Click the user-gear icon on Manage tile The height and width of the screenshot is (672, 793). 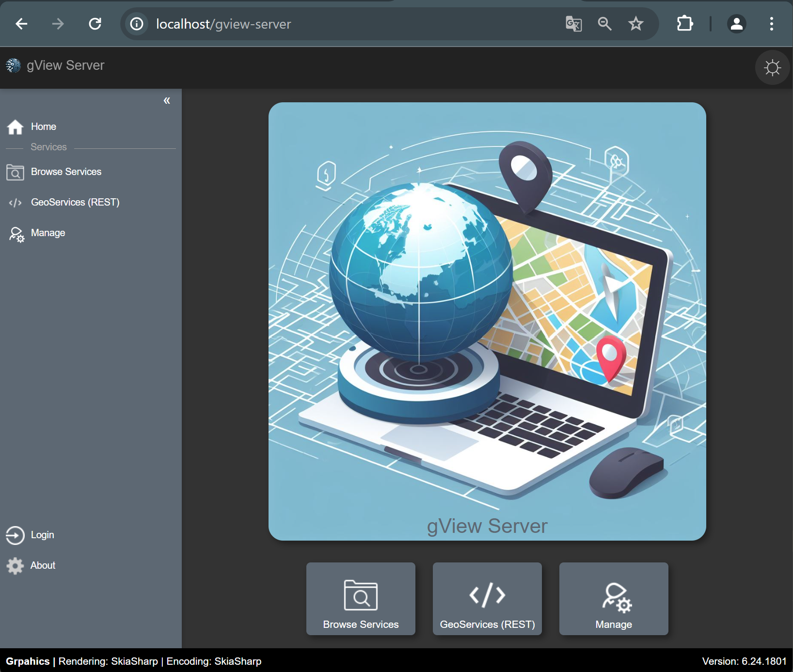tap(617, 598)
